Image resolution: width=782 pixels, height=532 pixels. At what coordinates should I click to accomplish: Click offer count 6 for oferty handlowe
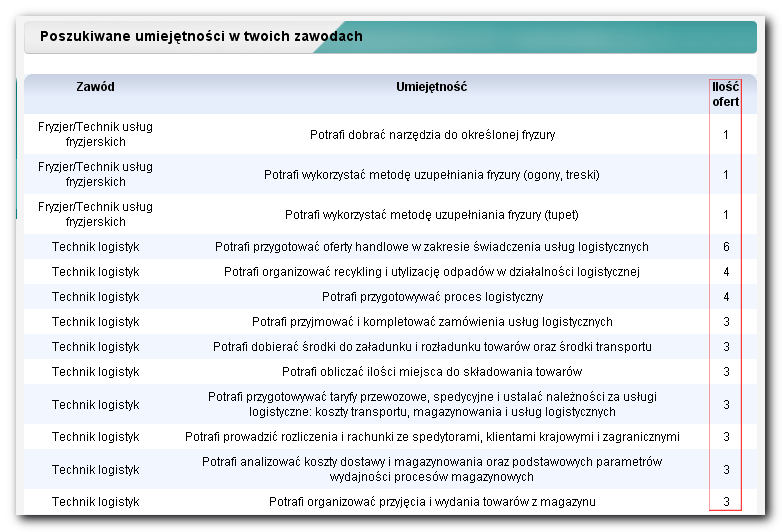[x=726, y=247]
